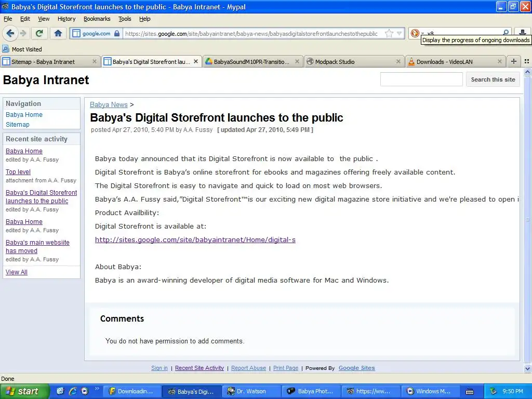The image size is (532, 399).
Task: Switch to BabyaSoundM10PR-Transitio tab
Action: tap(253, 61)
